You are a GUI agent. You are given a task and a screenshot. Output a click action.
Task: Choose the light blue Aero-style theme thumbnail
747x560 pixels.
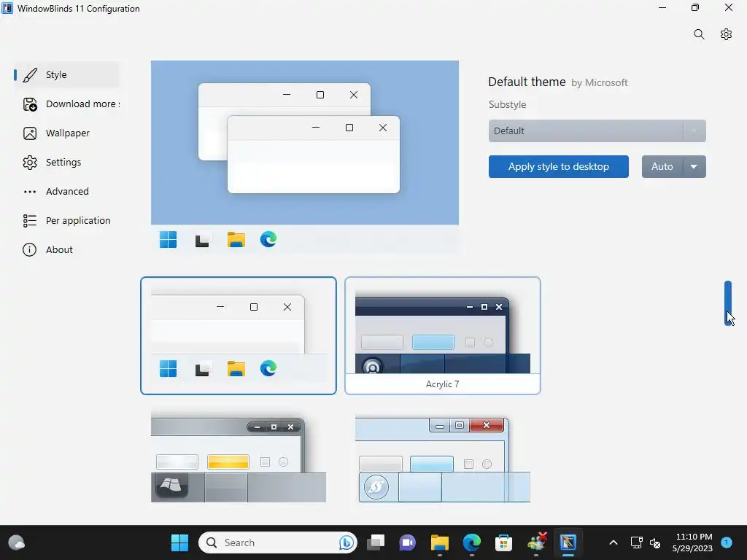[443, 459]
